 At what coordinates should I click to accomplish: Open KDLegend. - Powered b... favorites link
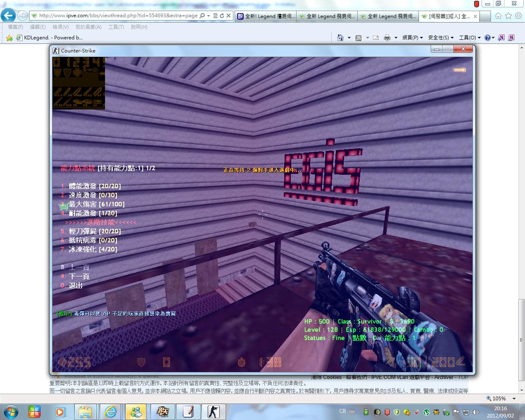pyautogui.click(x=49, y=37)
